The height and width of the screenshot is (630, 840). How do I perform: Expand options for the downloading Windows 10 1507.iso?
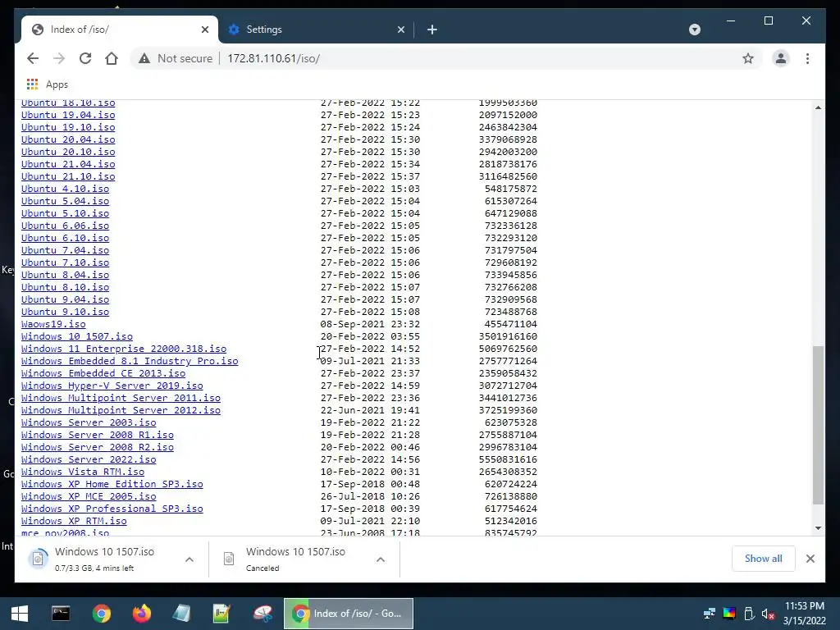coord(189,559)
